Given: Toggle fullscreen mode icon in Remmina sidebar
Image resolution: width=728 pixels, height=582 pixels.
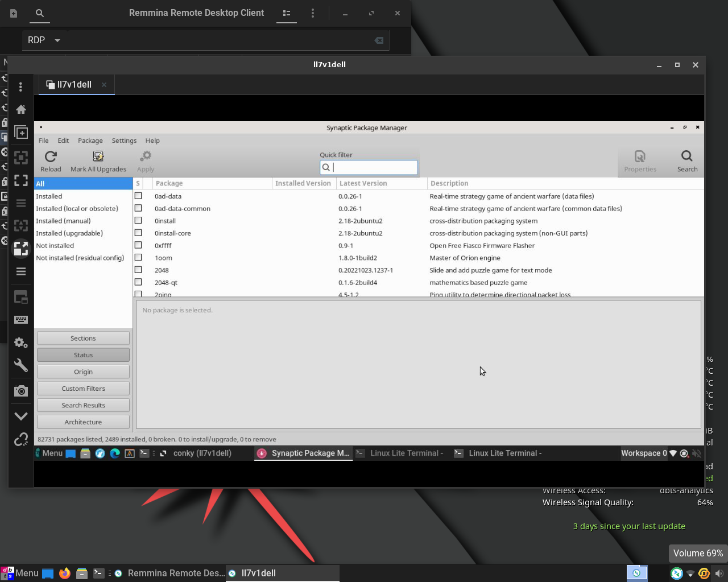Looking at the screenshot, I should tap(21, 180).
